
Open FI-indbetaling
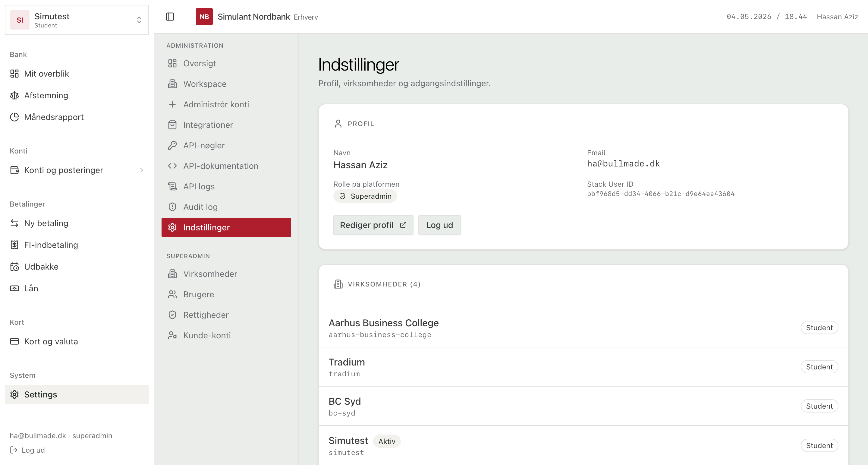(x=77, y=245)
